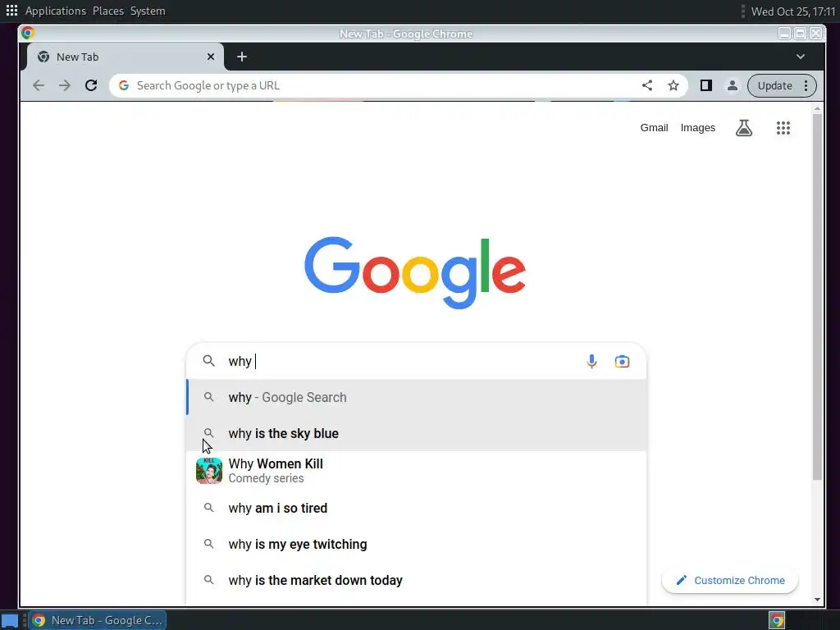Open the Chrome profile avatar menu
840x630 pixels.
[x=732, y=85]
